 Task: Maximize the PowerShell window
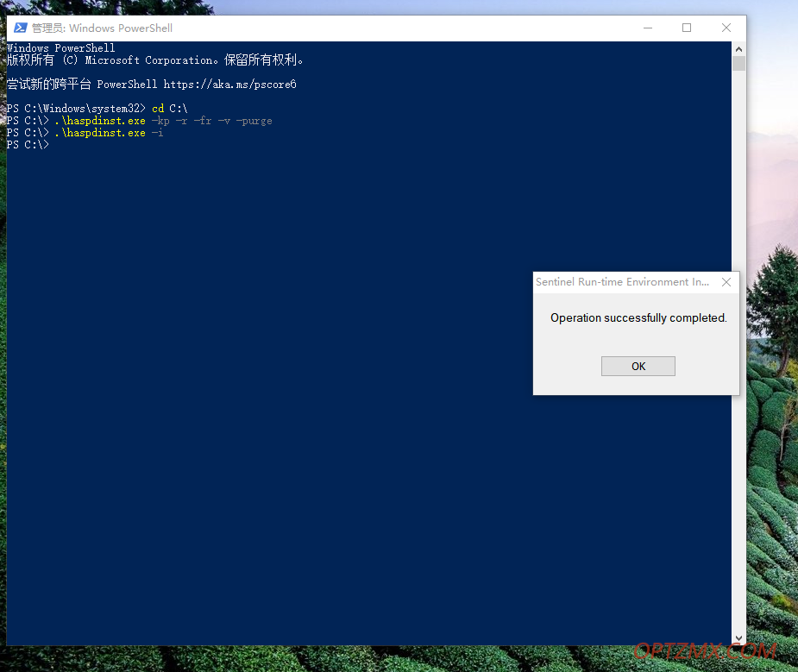point(687,28)
